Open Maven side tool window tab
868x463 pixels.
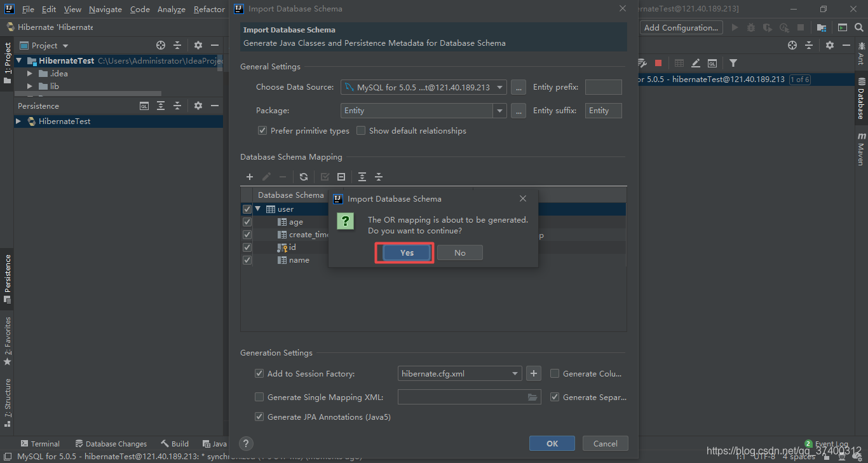(861, 149)
